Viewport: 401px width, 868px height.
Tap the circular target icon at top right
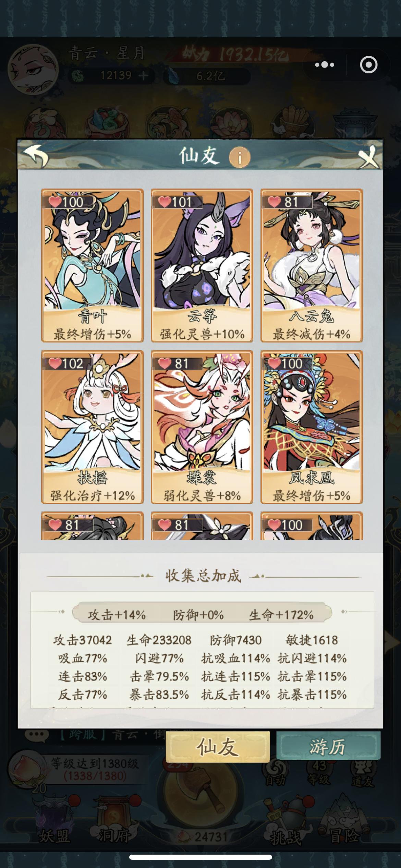click(368, 64)
